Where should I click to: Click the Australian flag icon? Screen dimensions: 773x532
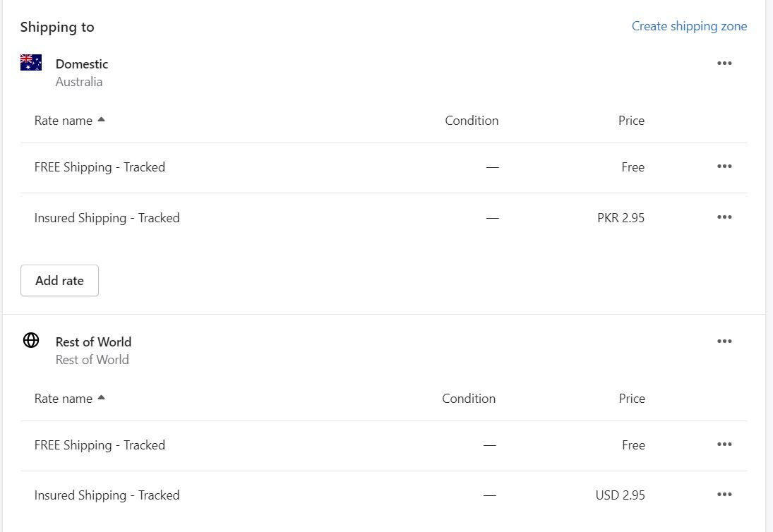[x=31, y=63]
